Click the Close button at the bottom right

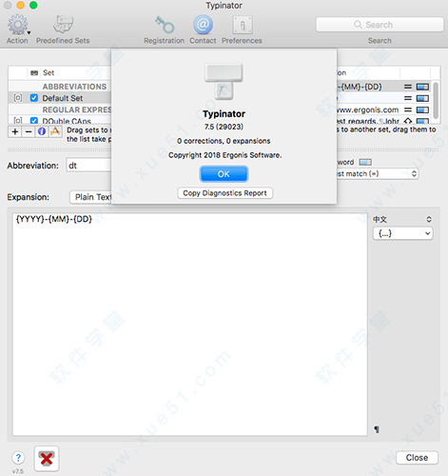pos(417,458)
